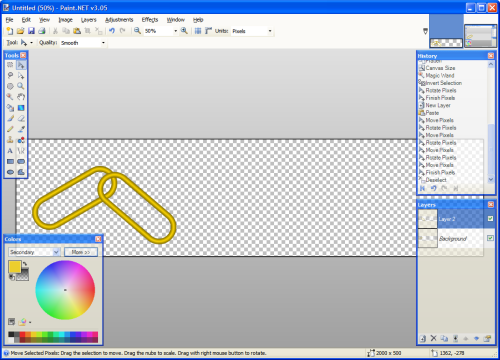
Task: Open the zoom level 50% dropdown
Action: pyautogui.click(x=175, y=31)
